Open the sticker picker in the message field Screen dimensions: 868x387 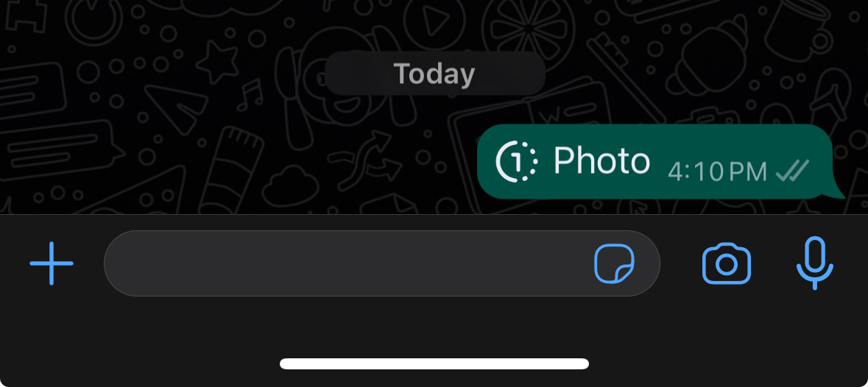coord(614,263)
